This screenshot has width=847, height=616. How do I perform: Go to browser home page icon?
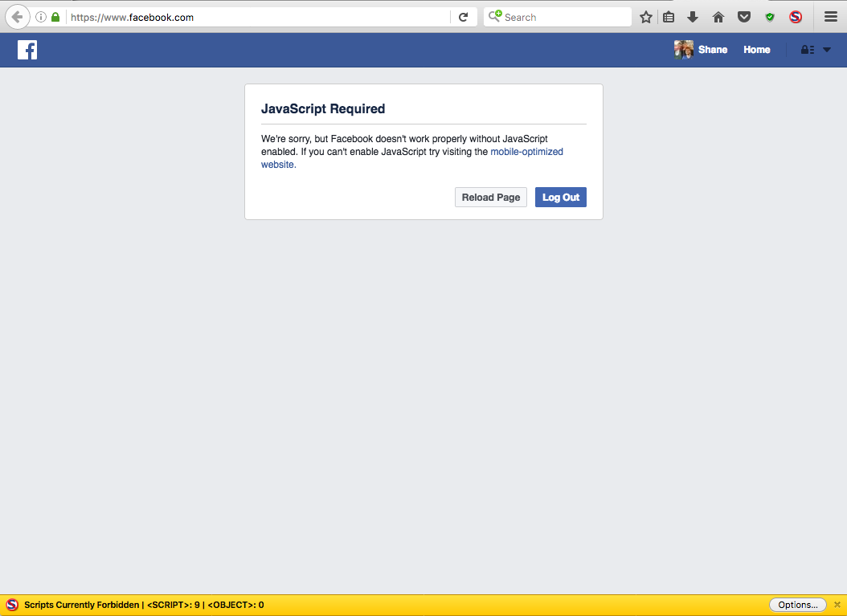tap(718, 18)
